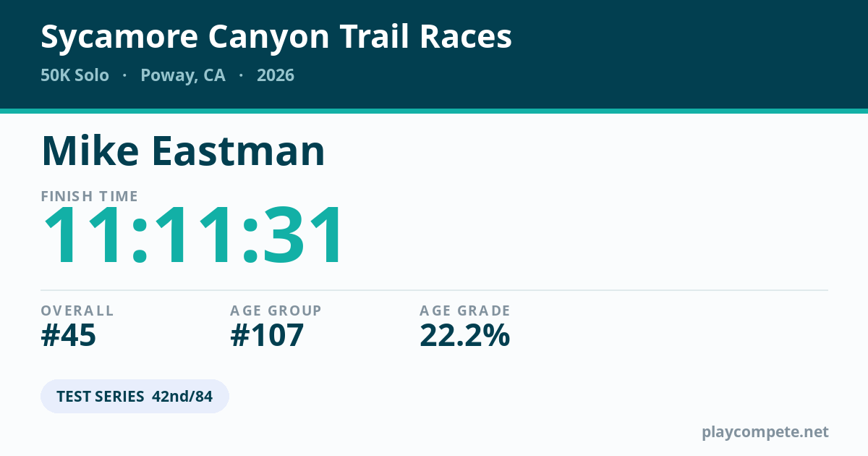Select the overall rank #45
The height and width of the screenshot is (456, 868).
coord(69,335)
